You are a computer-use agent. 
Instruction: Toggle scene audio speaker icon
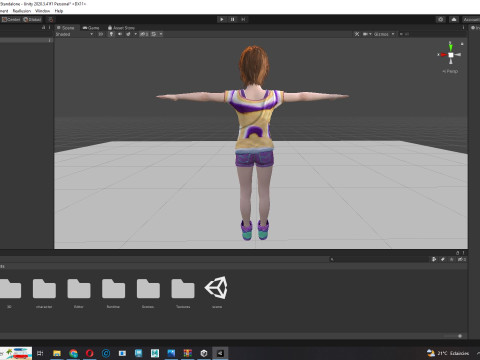(x=120, y=34)
